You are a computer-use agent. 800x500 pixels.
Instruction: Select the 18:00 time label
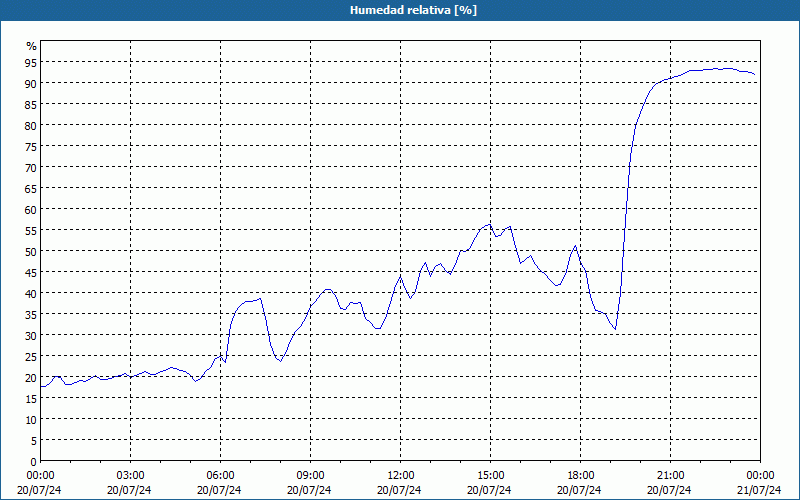(x=581, y=476)
